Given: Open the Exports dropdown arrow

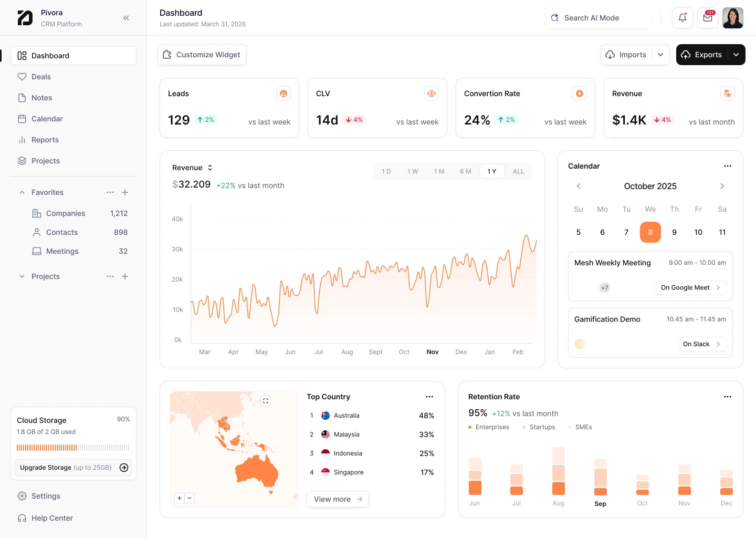Looking at the screenshot, I should (736, 55).
